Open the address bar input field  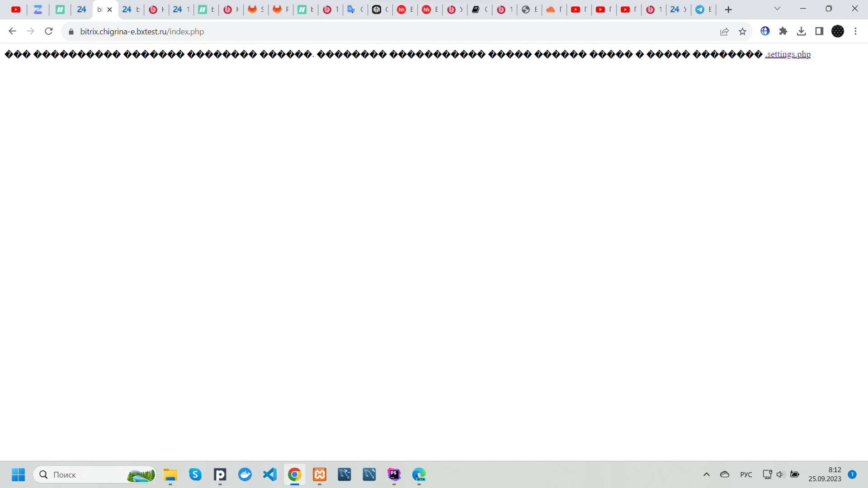(142, 32)
